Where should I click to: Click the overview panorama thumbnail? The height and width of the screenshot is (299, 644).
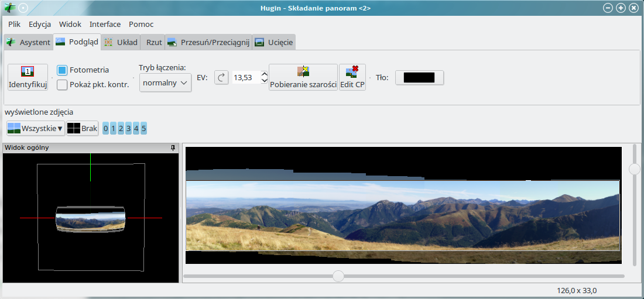click(x=90, y=219)
